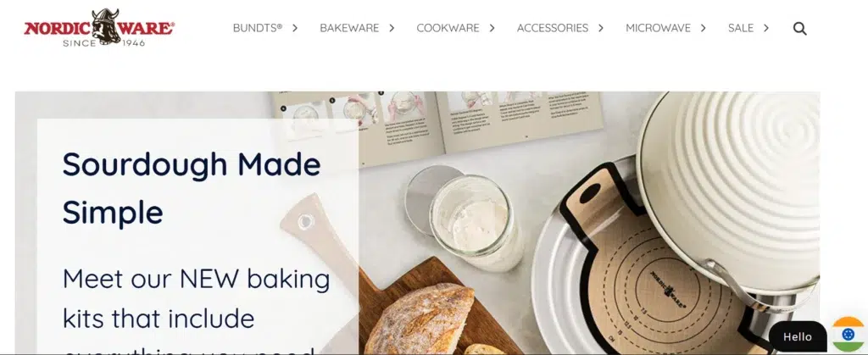Open the ACCESSORIES menu item

[x=553, y=28]
